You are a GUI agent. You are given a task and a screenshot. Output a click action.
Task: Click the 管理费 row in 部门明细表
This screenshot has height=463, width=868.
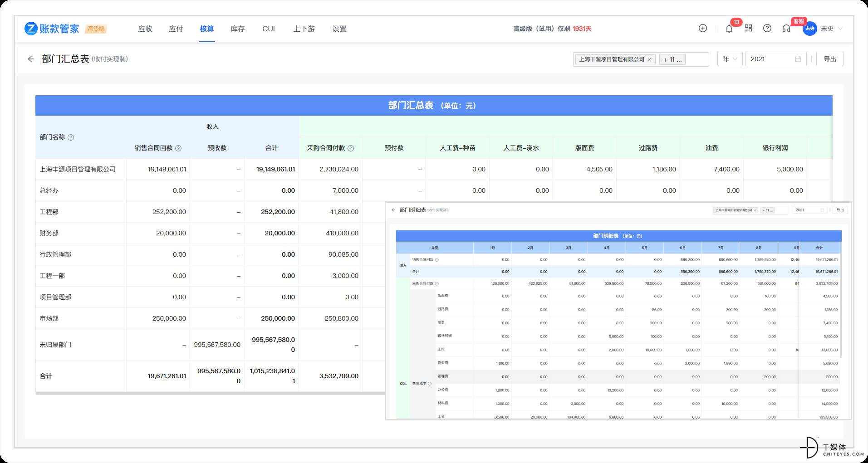point(638,377)
